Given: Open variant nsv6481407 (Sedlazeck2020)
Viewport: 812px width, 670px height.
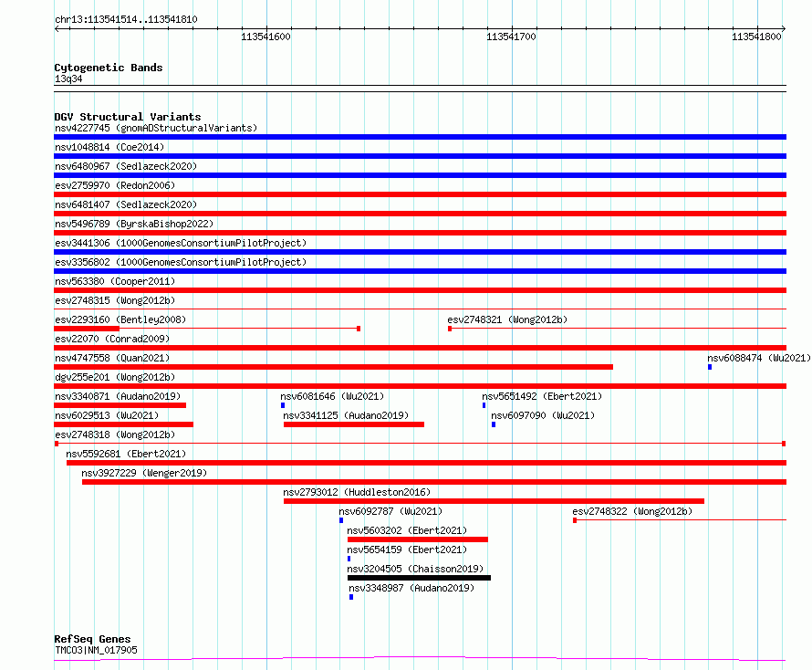Looking at the screenshot, I should [x=126, y=204].
